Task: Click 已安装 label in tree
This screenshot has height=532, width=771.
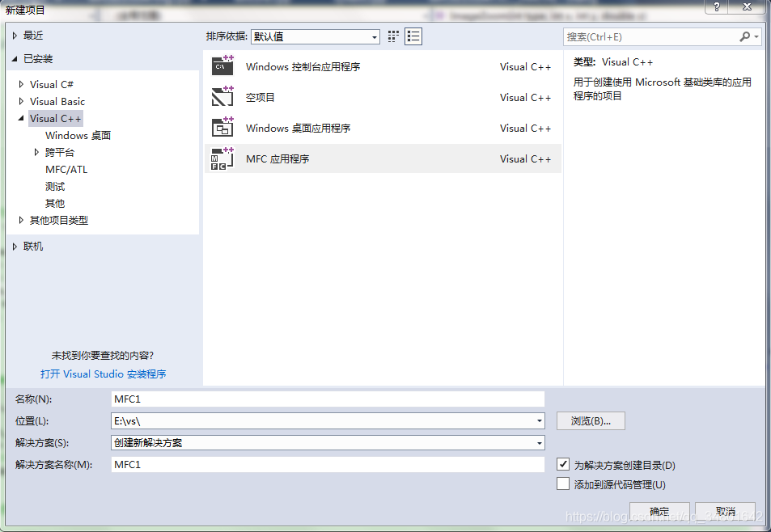Action: pyautogui.click(x=38, y=59)
